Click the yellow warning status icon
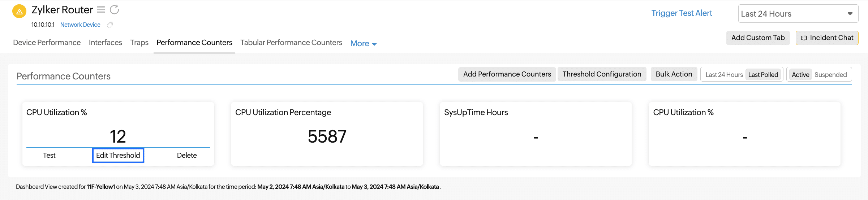Screen dimensions: 868x200 point(19,11)
